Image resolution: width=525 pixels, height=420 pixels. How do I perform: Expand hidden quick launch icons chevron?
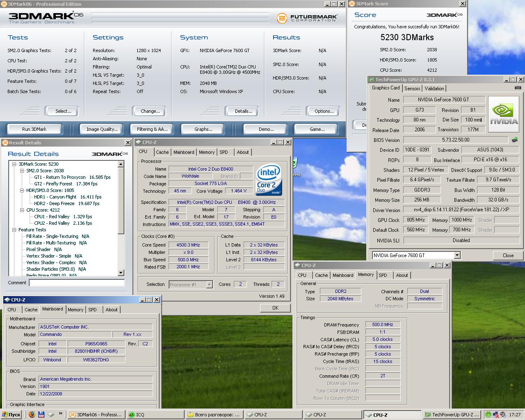point(61,413)
